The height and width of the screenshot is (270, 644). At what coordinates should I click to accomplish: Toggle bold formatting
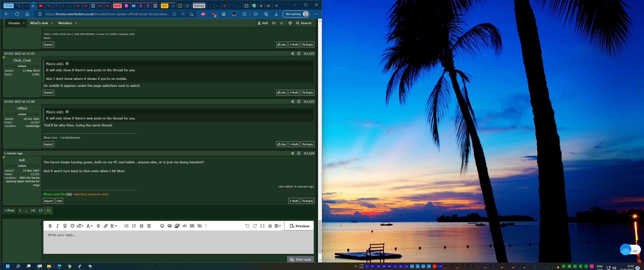[50, 226]
